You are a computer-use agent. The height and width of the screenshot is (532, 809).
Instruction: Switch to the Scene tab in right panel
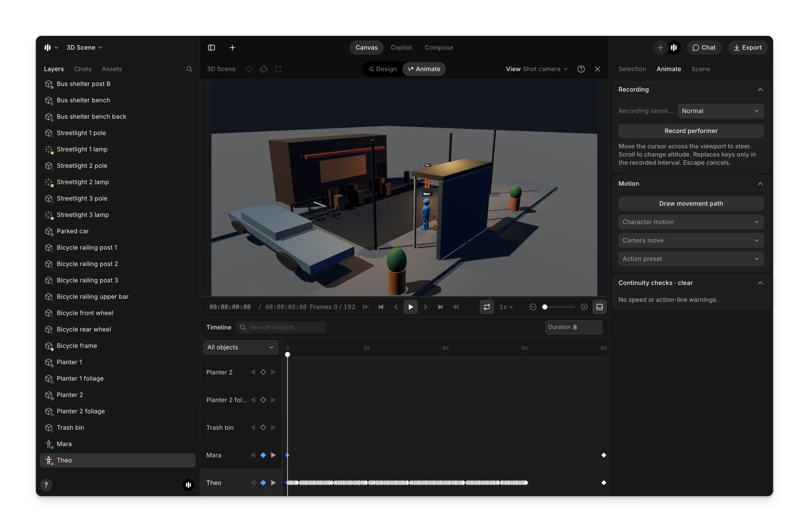(x=700, y=69)
